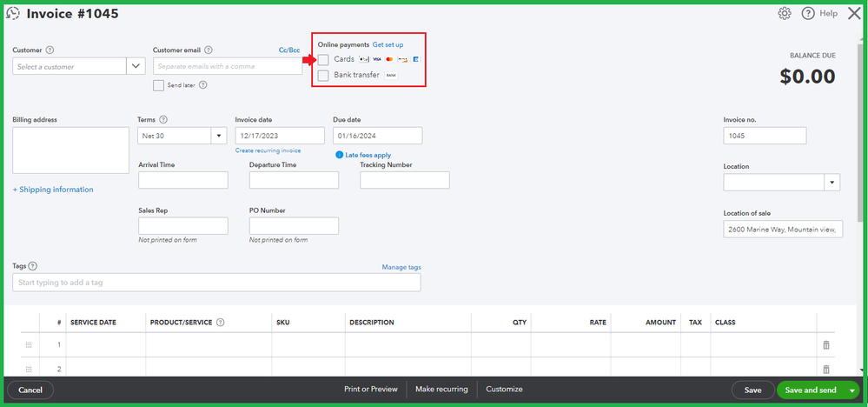
Task: Click Print or Preview in bottom bar
Action: pos(371,390)
